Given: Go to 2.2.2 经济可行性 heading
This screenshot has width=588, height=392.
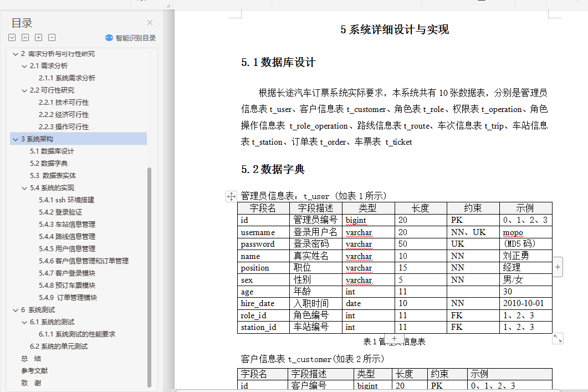Looking at the screenshot, I should coord(64,115).
